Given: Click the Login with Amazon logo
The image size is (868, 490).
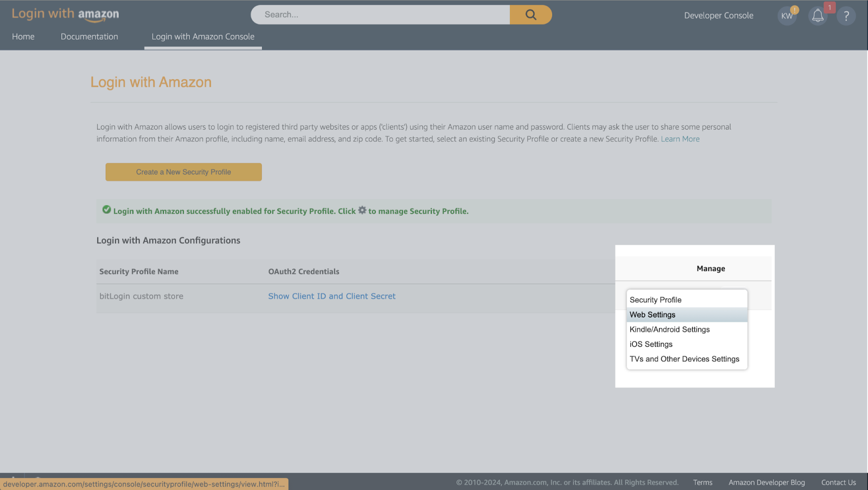Looking at the screenshot, I should 65,15.
